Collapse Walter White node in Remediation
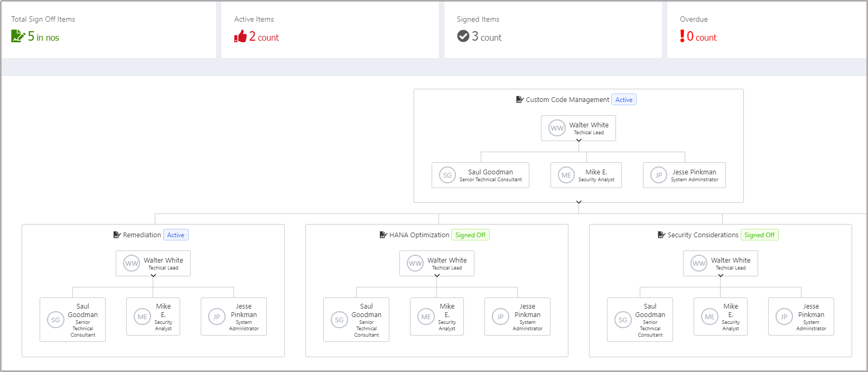 point(153,275)
